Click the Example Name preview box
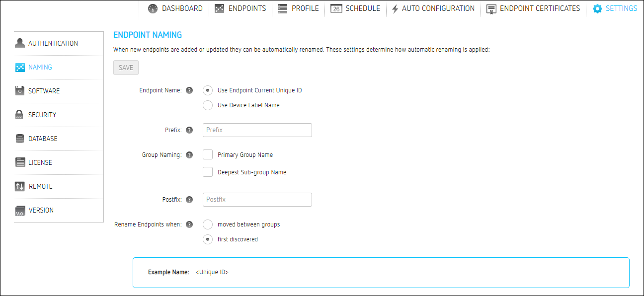 (381, 272)
